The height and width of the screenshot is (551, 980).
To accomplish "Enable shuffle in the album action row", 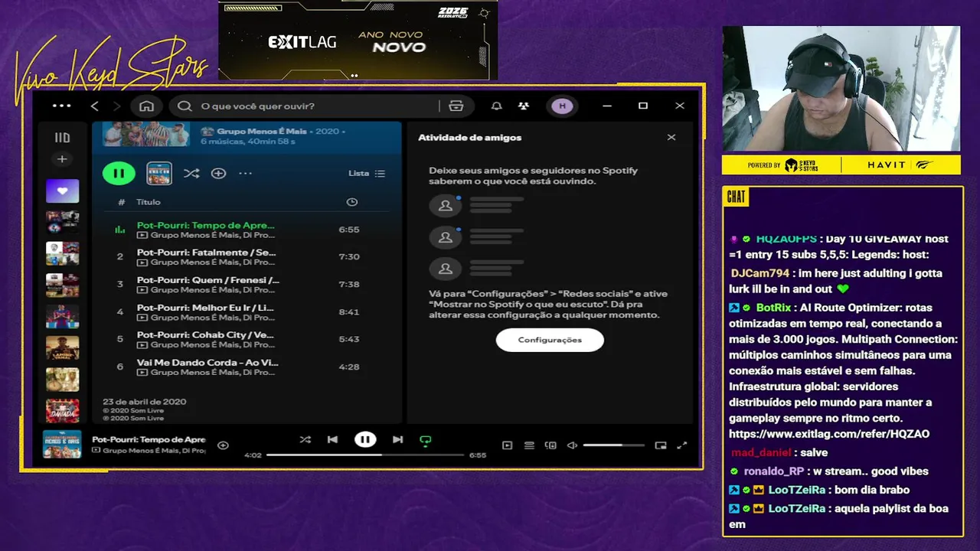I will pyautogui.click(x=191, y=174).
